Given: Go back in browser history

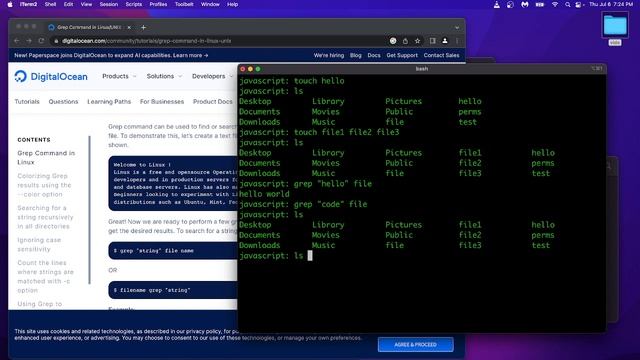Looking at the screenshot, I should click(x=17, y=41).
